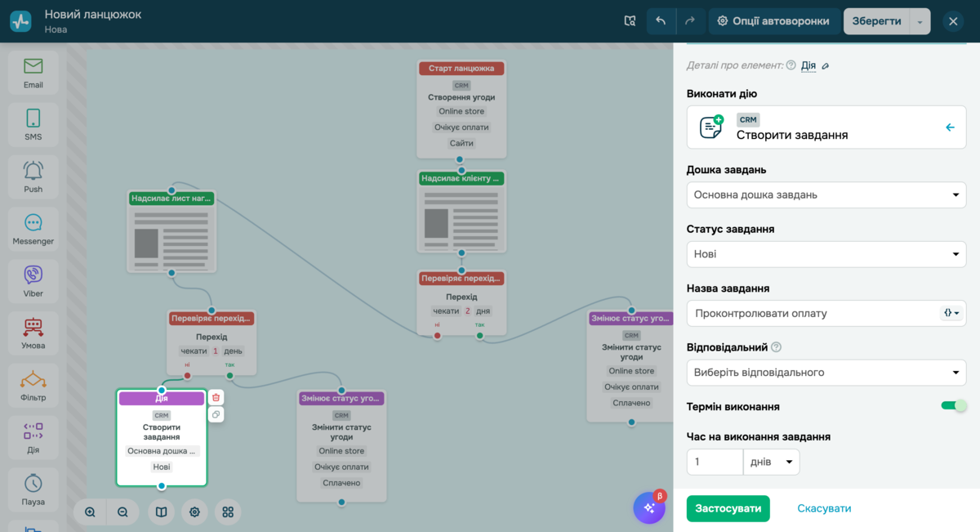Select the Фільтр element tool
This screenshot has width=980, height=532.
pyautogui.click(x=33, y=385)
